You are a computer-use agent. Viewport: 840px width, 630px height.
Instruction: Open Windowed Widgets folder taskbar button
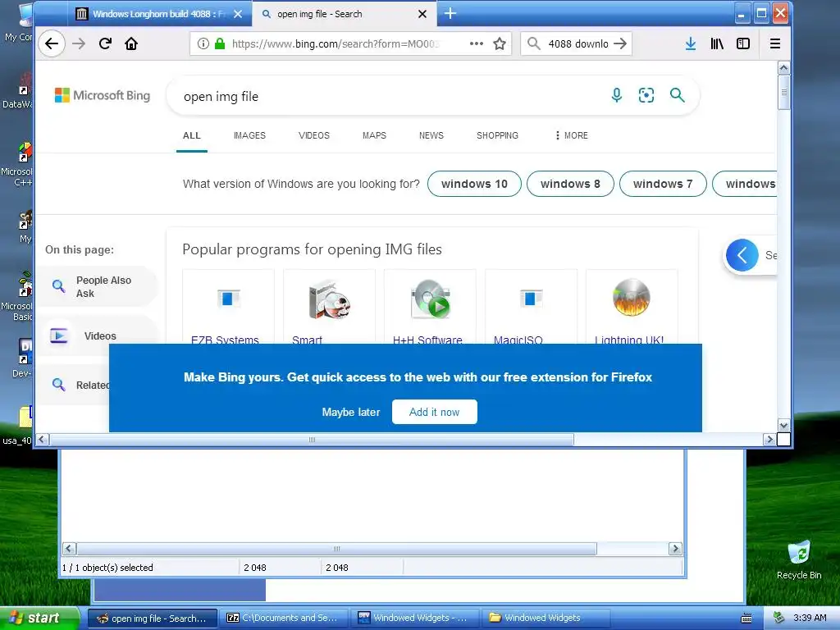point(546,618)
